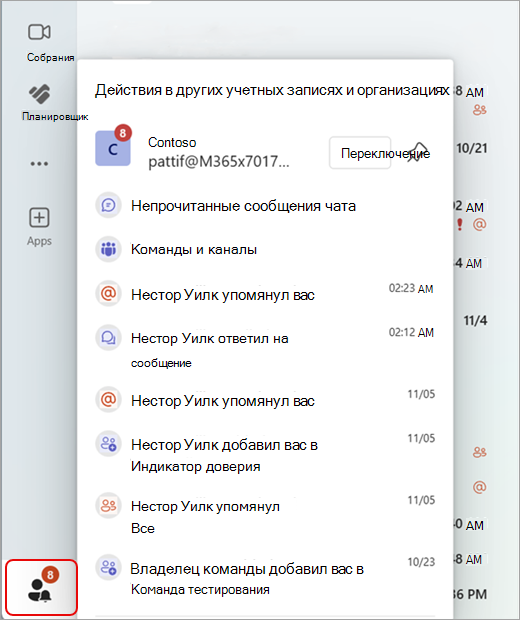Image resolution: width=520 pixels, height=620 pixels.
Task: Open the Собрания meetings icon
Action: coord(39,32)
